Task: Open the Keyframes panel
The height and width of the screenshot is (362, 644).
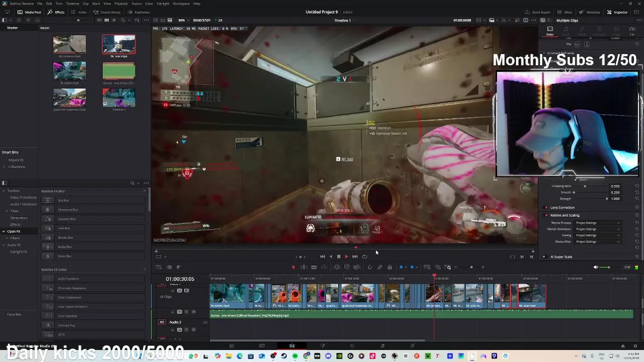Action: coord(139,12)
